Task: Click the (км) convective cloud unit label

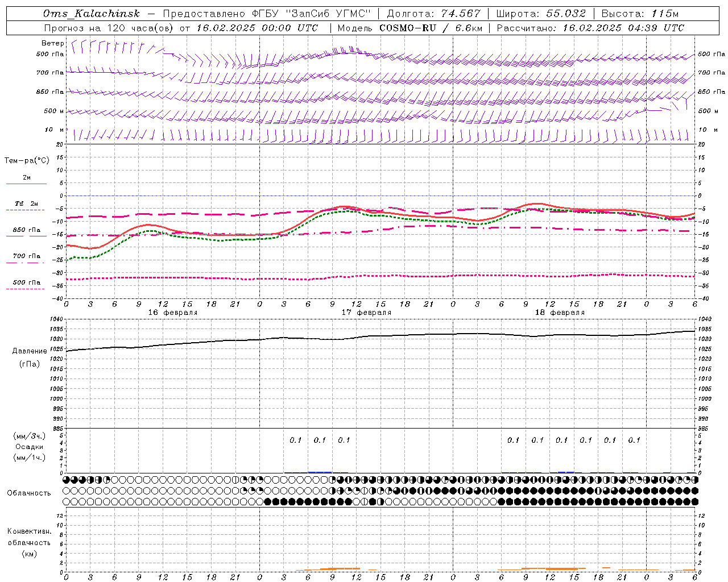Action: [x=30, y=554]
